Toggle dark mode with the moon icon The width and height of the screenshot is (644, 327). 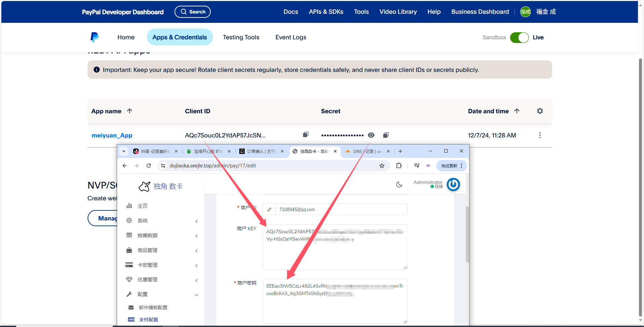(x=399, y=185)
